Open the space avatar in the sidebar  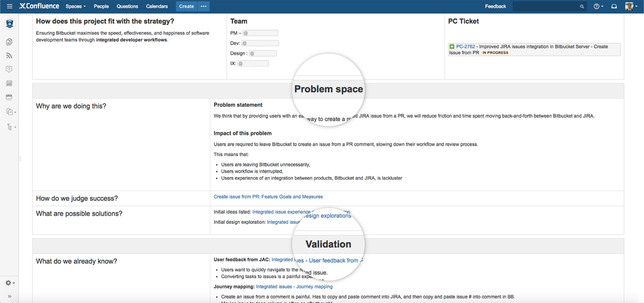pyautogui.click(x=9, y=24)
